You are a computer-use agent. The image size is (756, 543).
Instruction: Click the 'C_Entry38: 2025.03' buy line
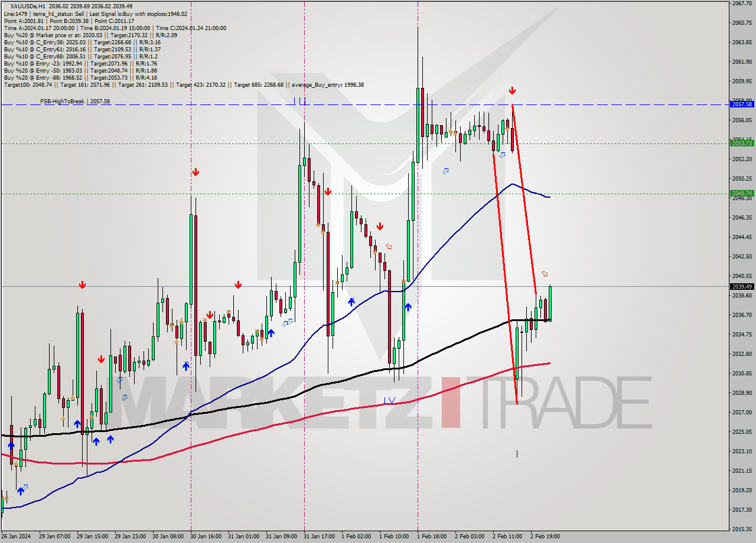coord(82,42)
